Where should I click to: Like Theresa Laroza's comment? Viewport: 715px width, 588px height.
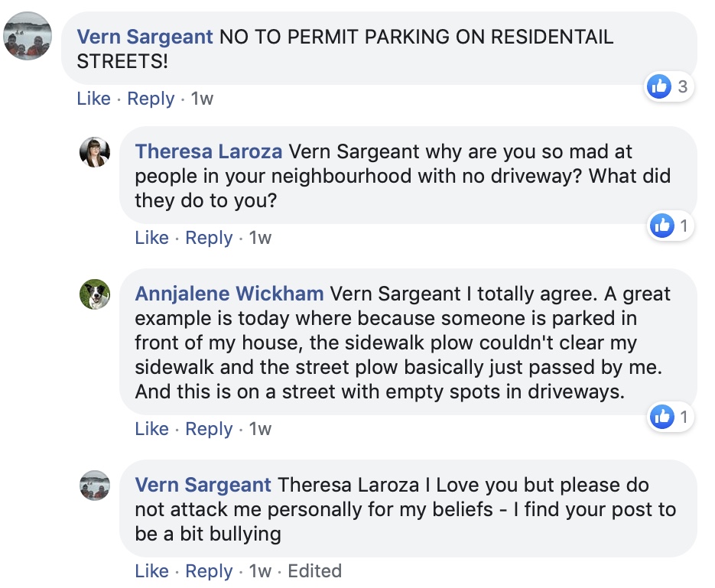pyautogui.click(x=151, y=238)
